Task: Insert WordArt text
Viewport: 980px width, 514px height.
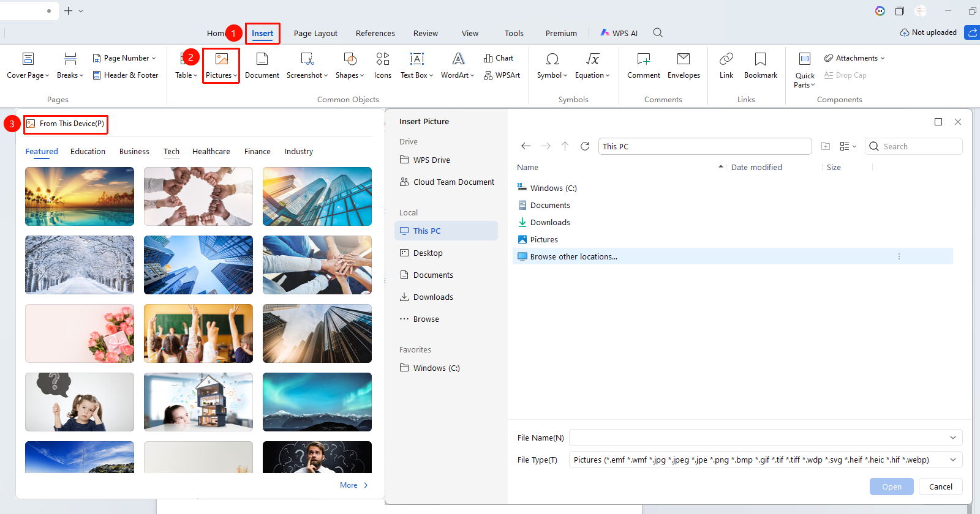Action: (458, 66)
